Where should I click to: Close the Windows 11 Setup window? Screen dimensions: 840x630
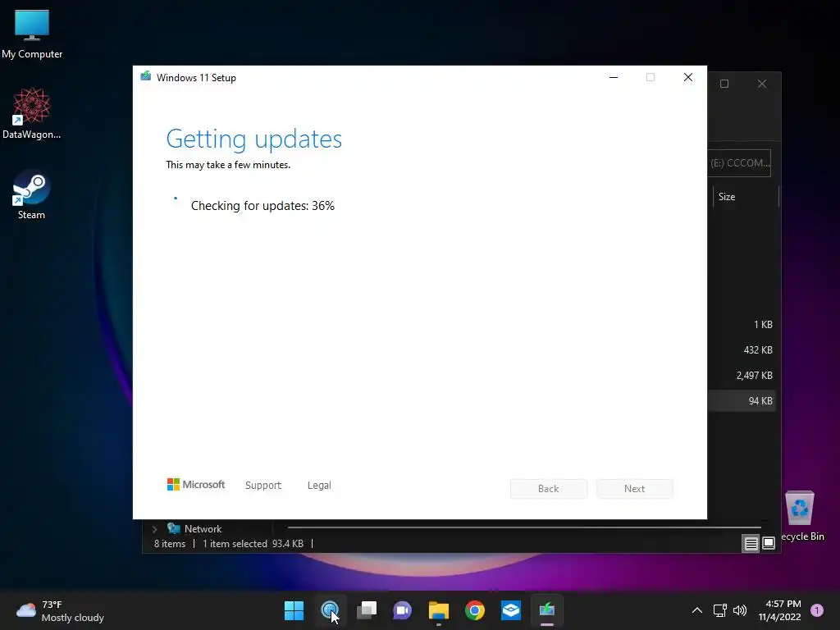coord(688,77)
